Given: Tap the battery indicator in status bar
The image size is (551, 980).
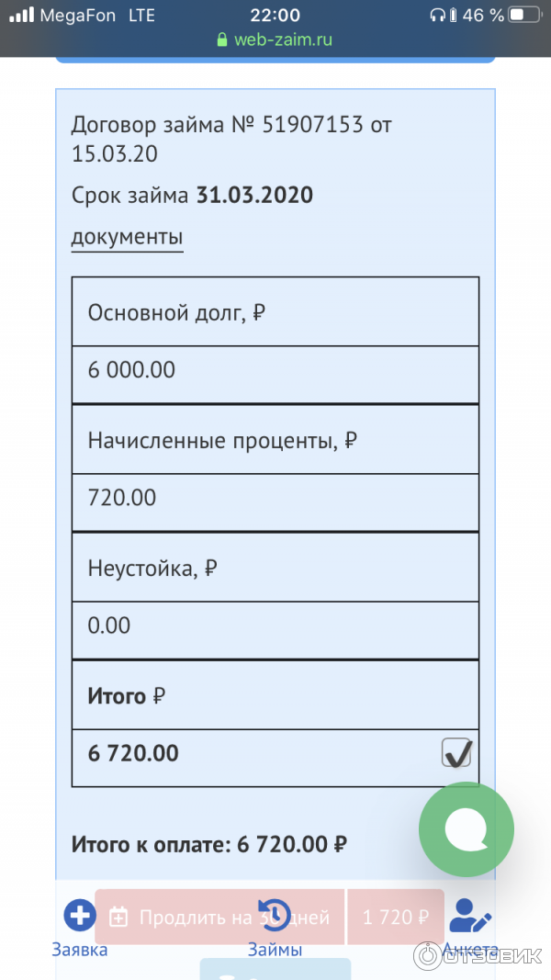Looking at the screenshot, I should [x=523, y=16].
